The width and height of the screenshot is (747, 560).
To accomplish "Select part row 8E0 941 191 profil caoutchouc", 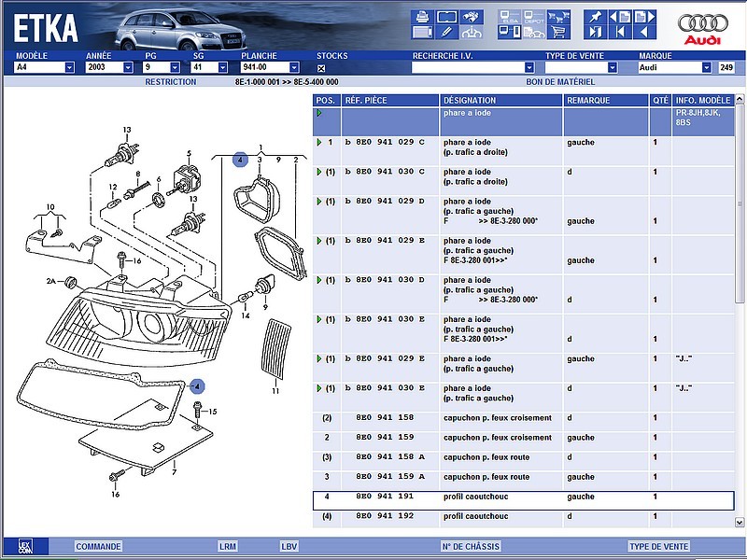I will pyautogui.click(x=523, y=497).
